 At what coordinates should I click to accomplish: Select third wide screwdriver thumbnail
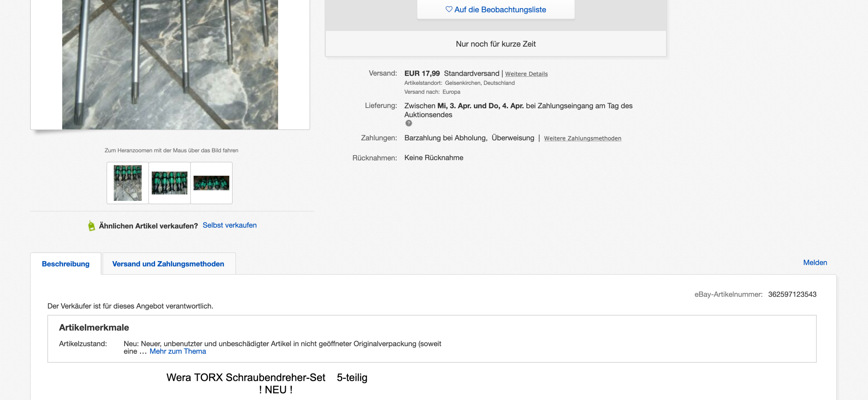[211, 183]
